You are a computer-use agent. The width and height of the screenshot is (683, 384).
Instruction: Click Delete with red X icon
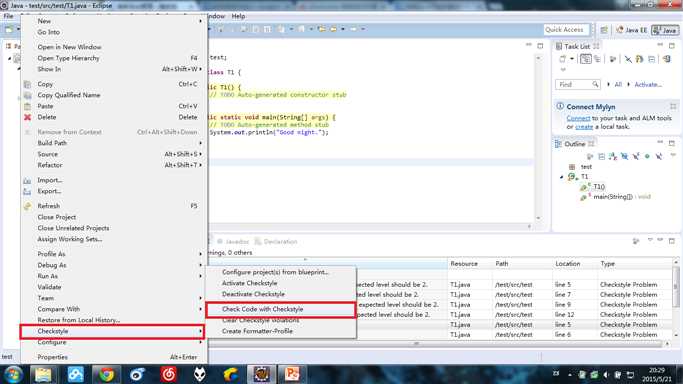[x=114, y=117]
